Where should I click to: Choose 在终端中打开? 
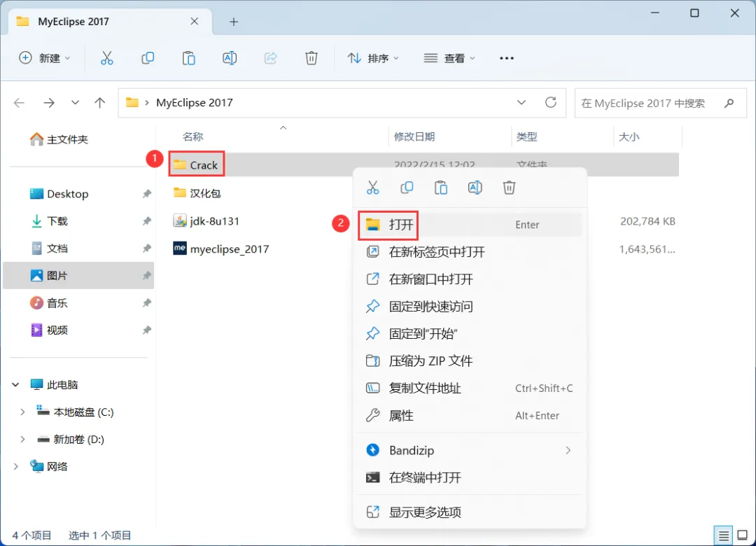[x=470, y=477]
